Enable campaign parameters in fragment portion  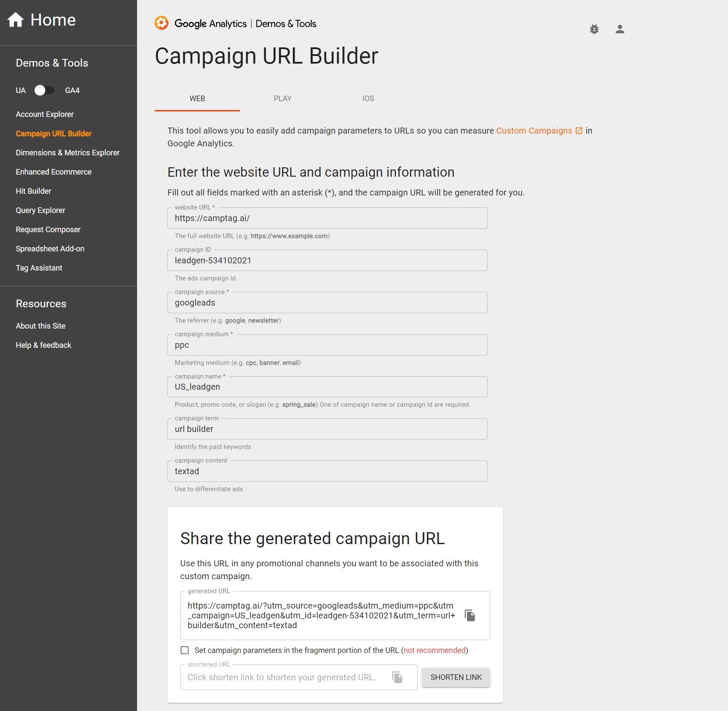184,650
